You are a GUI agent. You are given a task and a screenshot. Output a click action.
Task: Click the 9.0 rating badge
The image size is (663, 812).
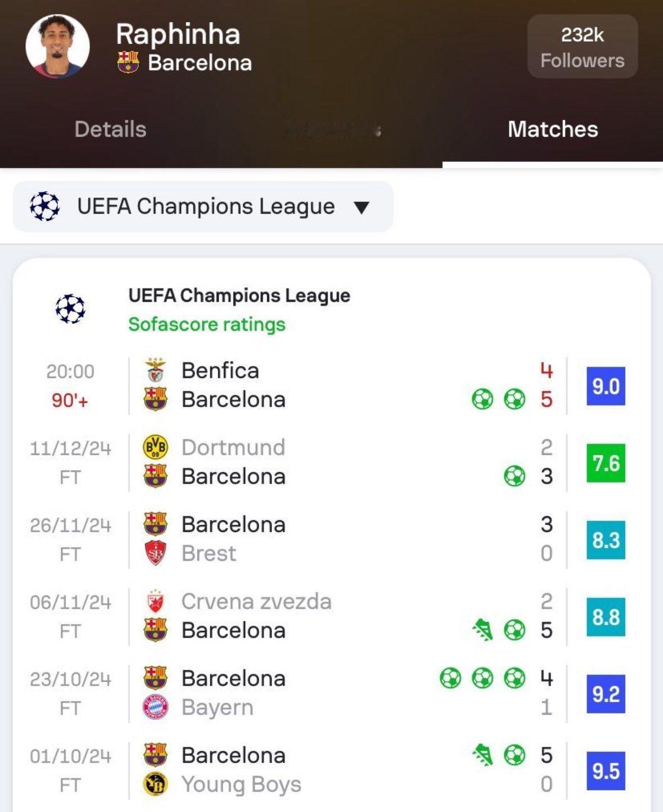[606, 386]
